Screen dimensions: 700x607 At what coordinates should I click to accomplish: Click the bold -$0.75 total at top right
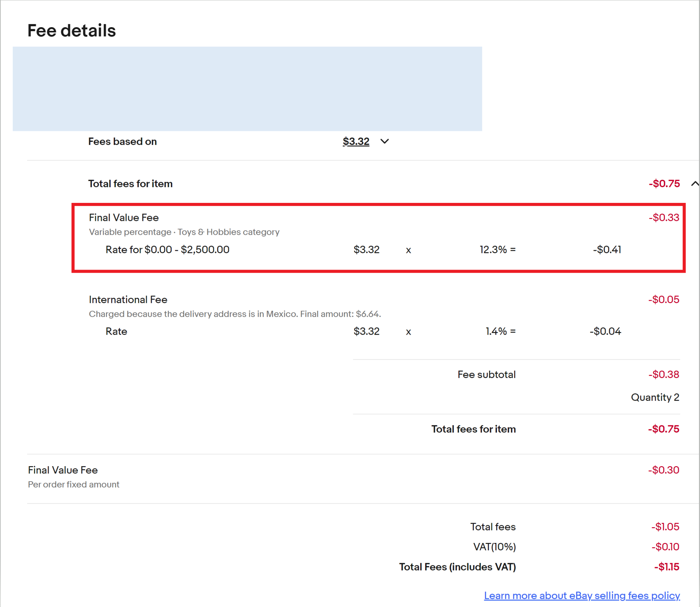664,183
